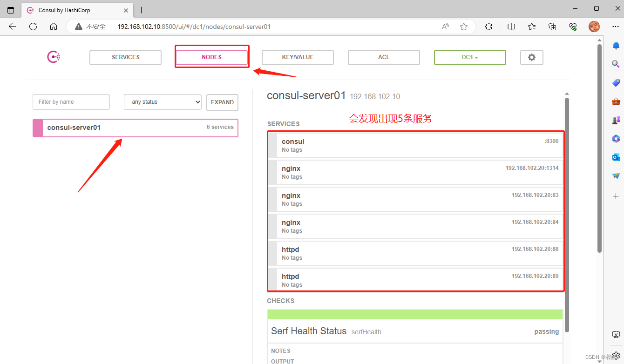Open the settings gear button
624x364 pixels.
click(x=531, y=57)
